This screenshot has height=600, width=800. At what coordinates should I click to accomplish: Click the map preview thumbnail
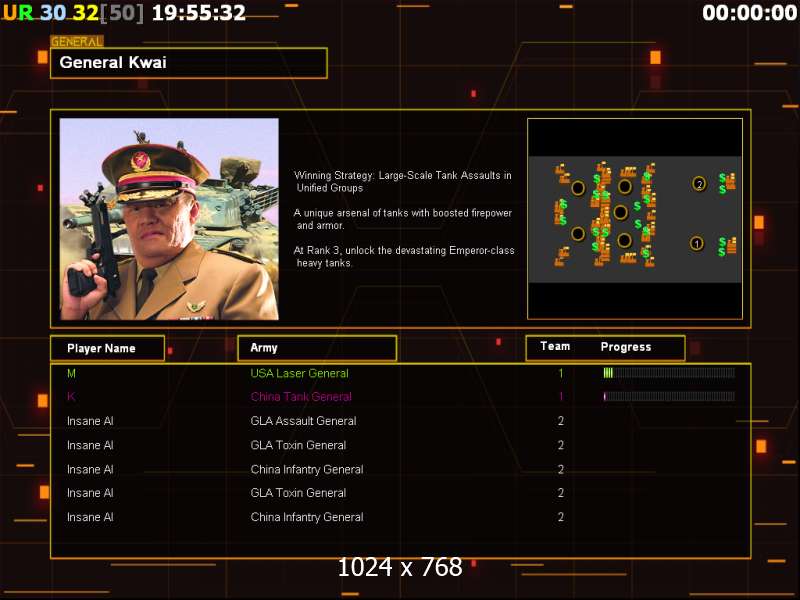pyautogui.click(x=635, y=219)
